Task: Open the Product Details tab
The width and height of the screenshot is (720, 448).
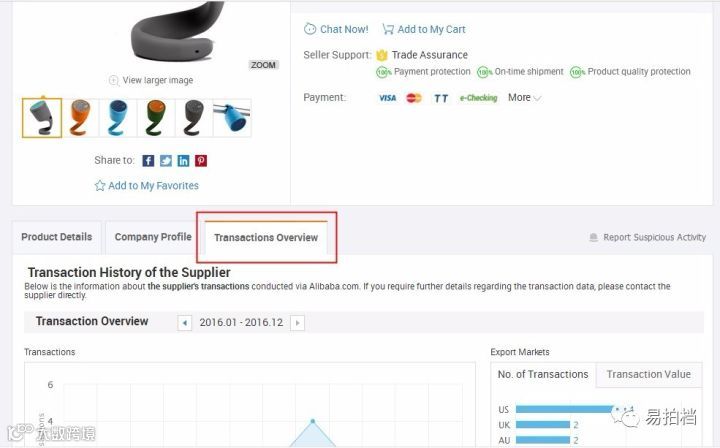Action: (56, 237)
